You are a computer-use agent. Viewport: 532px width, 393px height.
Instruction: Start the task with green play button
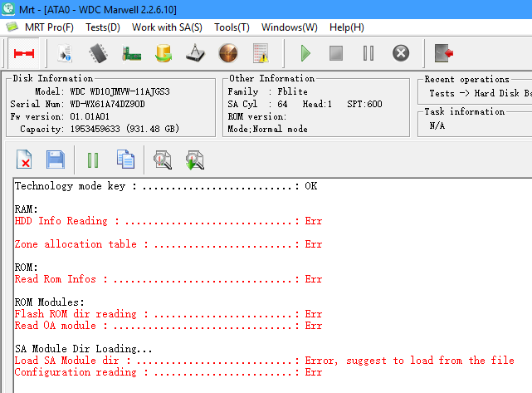[305, 54]
